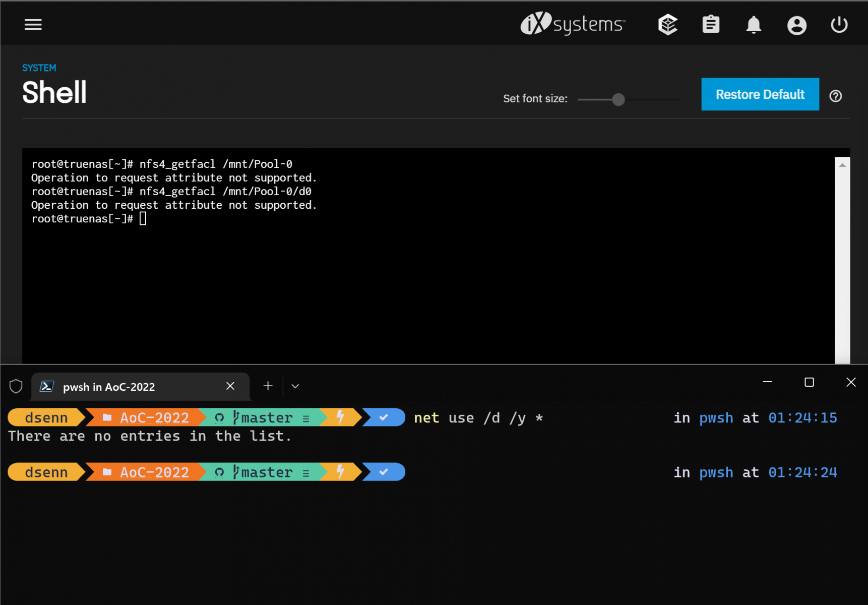868x605 pixels.
Task: Click the iXsystems logo
Action: tap(573, 24)
